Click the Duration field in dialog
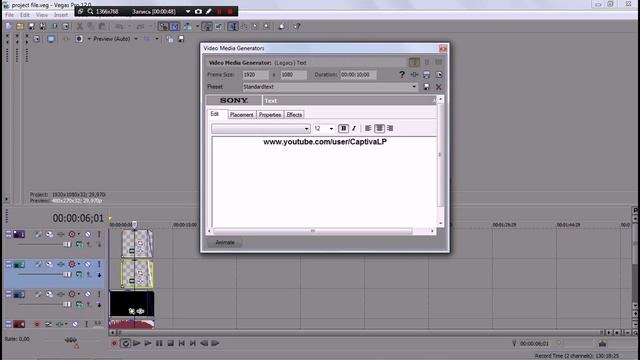Screen dimensions: 640x360 358,75
